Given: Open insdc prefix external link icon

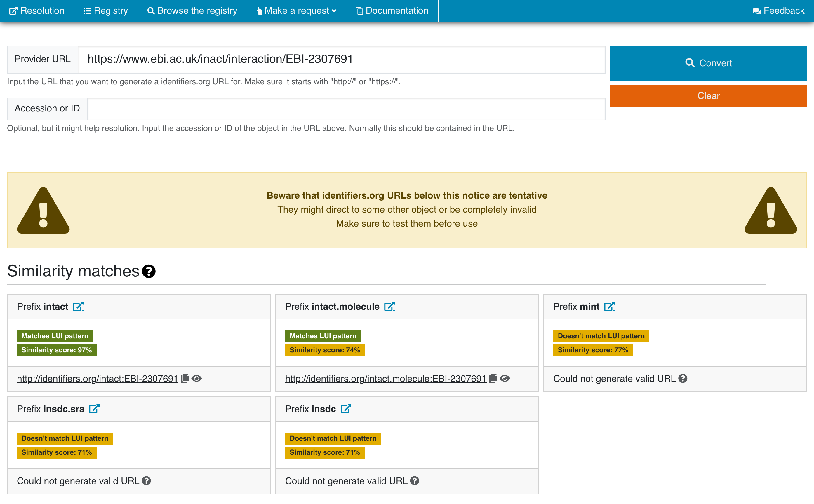Looking at the screenshot, I should tap(346, 409).
